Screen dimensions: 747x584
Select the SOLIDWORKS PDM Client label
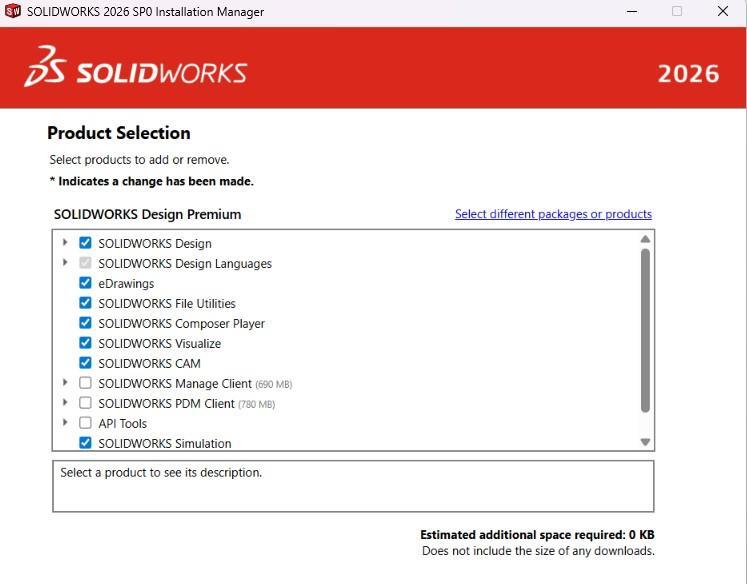click(166, 404)
